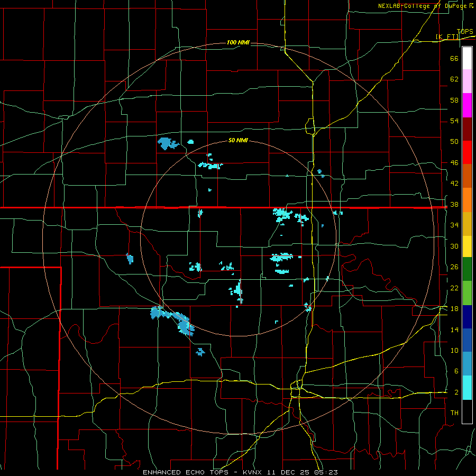Click the "50 NMI" range ring label

click(238, 140)
